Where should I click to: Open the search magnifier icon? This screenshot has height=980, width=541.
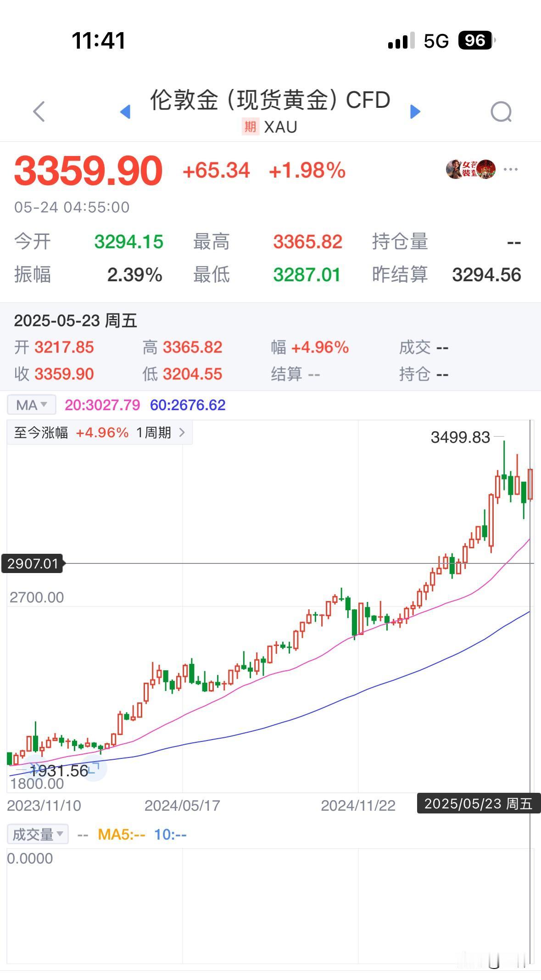[501, 112]
